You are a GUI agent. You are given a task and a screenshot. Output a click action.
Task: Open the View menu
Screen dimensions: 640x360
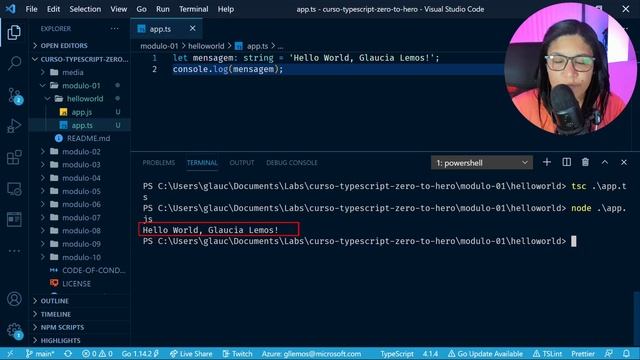[119, 9]
